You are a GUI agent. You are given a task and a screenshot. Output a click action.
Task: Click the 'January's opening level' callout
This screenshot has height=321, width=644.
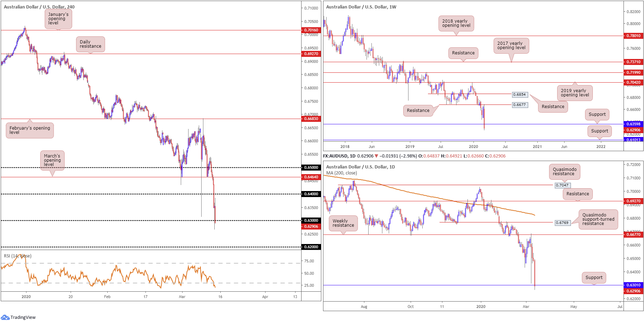click(x=58, y=19)
